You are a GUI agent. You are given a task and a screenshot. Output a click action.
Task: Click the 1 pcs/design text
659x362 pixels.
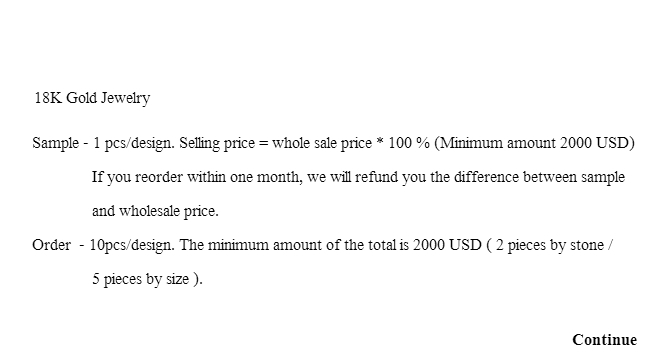(133, 143)
